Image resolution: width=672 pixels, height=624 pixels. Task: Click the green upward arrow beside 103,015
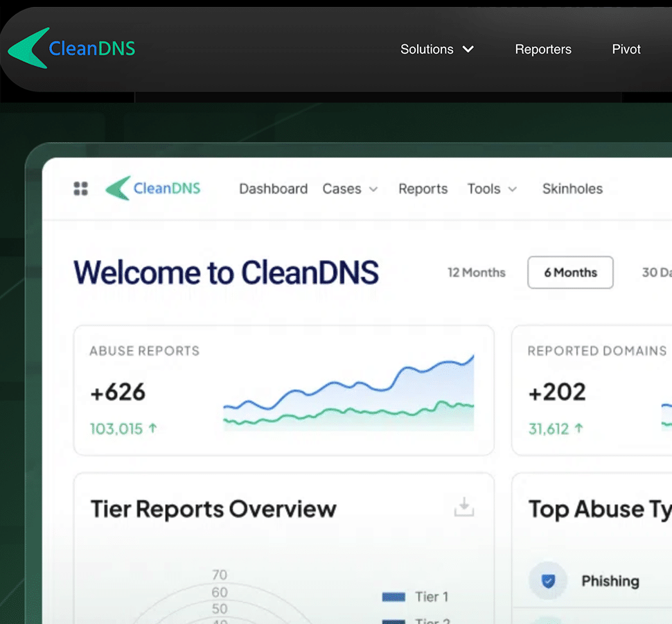[x=155, y=428]
